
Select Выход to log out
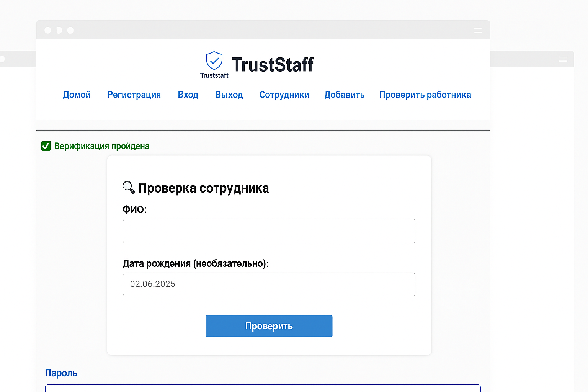click(229, 95)
